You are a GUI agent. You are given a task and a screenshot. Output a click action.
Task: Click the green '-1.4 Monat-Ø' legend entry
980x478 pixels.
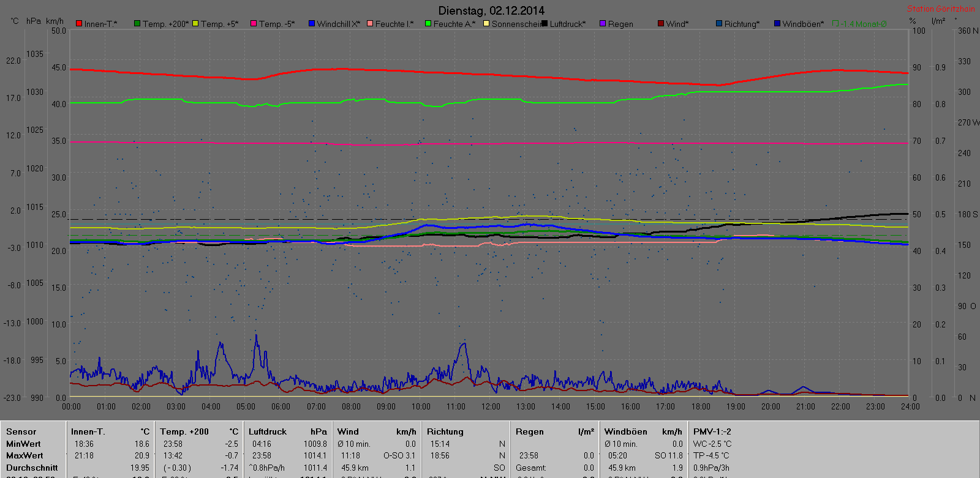[860, 24]
